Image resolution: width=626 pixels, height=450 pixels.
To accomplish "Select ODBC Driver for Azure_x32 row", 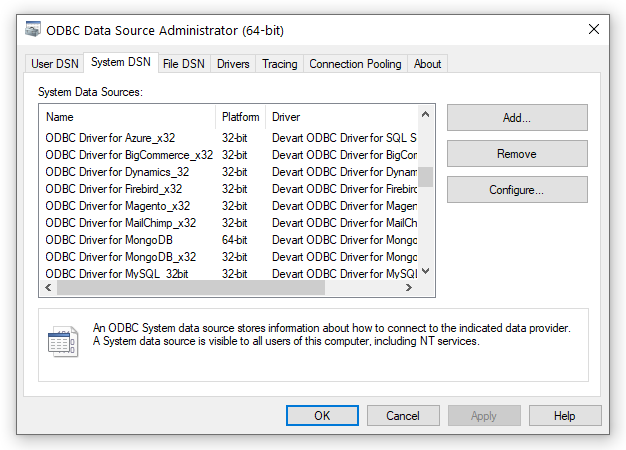I will pyautogui.click(x=113, y=138).
